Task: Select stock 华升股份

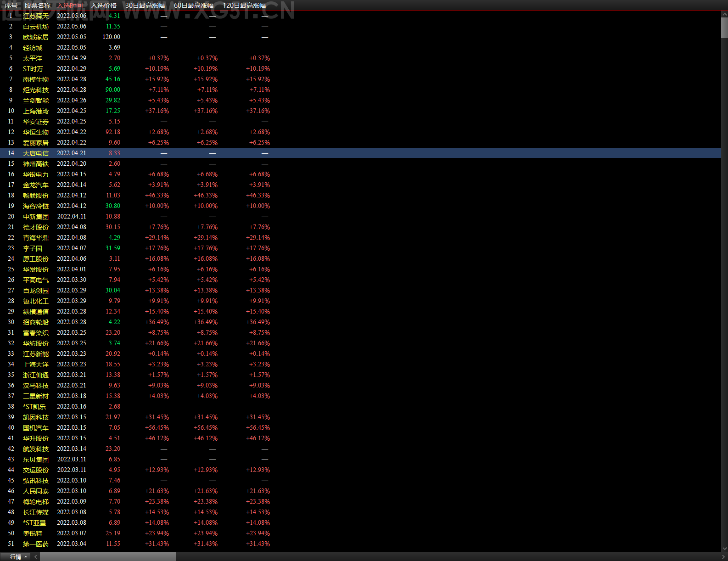Action: coord(36,438)
